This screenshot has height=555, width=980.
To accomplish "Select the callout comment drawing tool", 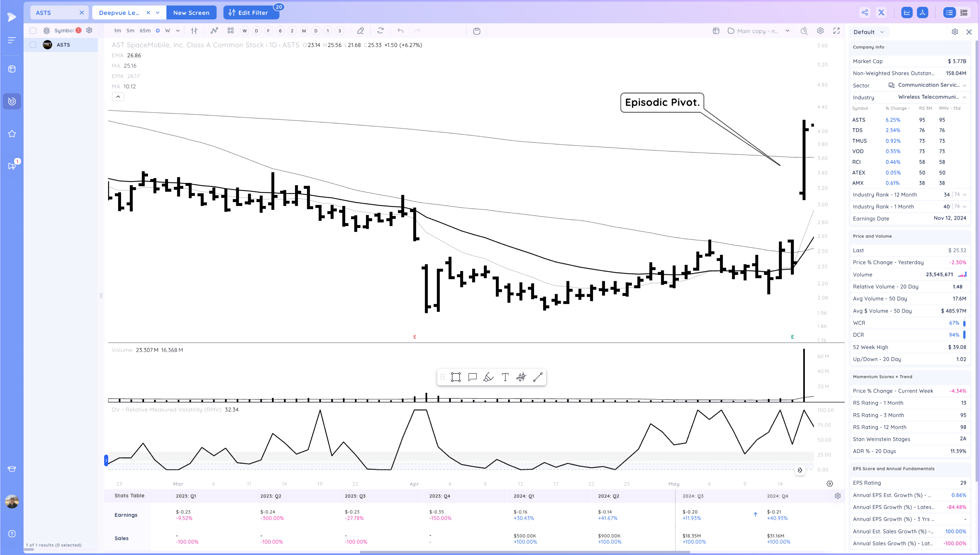I will click(x=472, y=377).
